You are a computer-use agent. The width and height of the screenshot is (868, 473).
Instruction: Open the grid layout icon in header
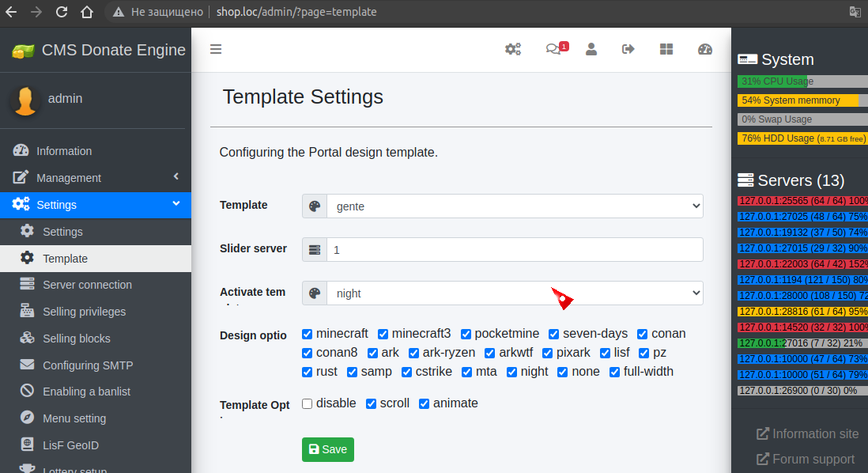click(x=666, y=49)
